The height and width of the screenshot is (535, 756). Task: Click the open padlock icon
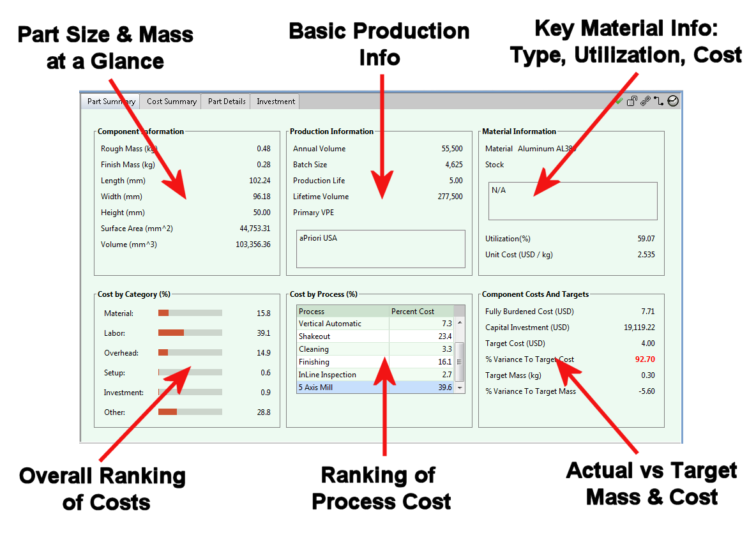point(632,101)
